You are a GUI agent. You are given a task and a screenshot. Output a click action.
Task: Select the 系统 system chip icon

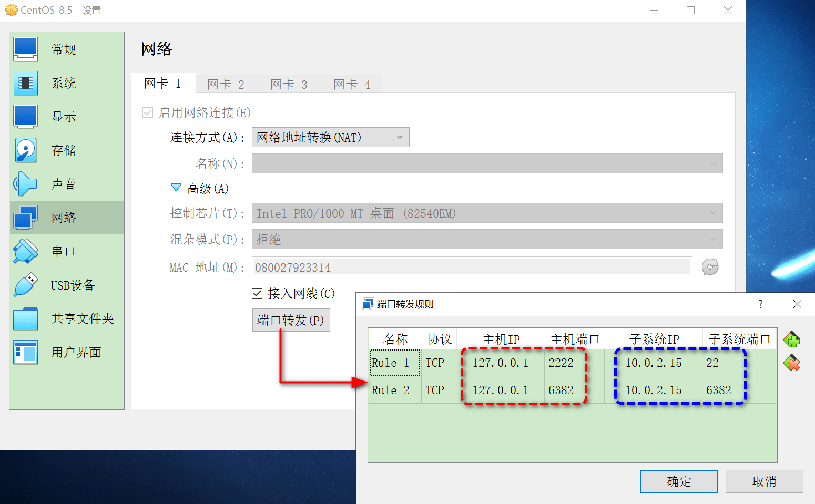tap(26, 83)
